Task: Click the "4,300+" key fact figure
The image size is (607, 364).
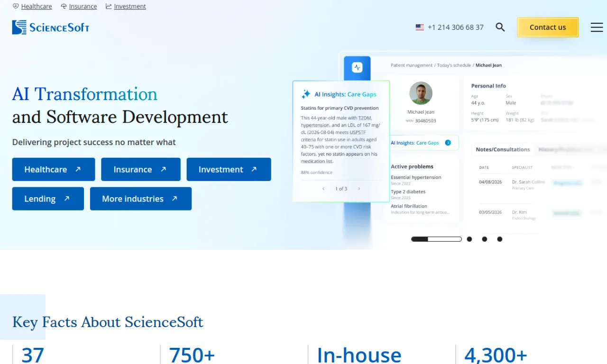Action: [496, 355]
